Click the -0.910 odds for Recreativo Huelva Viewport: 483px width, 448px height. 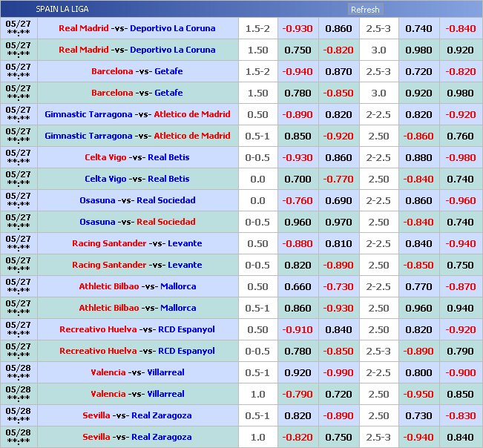tap(298, 329)
